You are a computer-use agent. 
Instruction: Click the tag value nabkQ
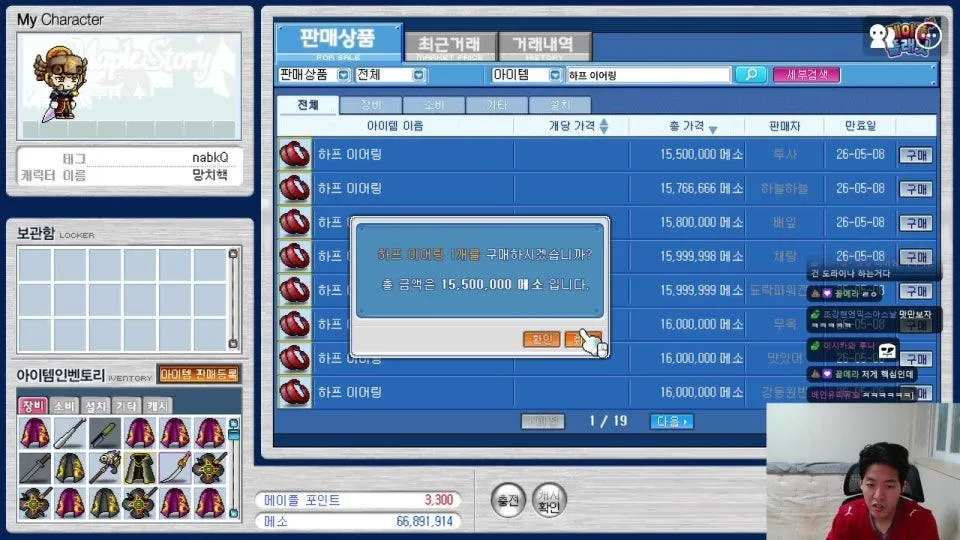coord(210,157)
